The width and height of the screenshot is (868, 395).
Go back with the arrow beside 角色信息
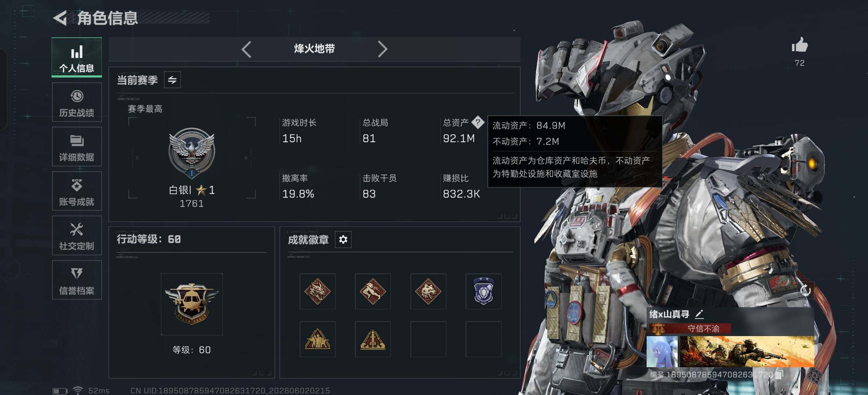click(60, 18)
